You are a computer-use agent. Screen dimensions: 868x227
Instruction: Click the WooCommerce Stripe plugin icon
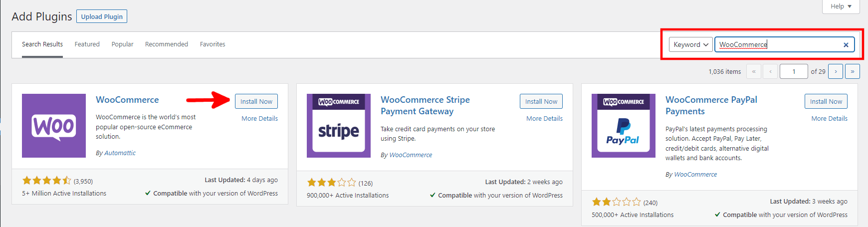(339, 126)
